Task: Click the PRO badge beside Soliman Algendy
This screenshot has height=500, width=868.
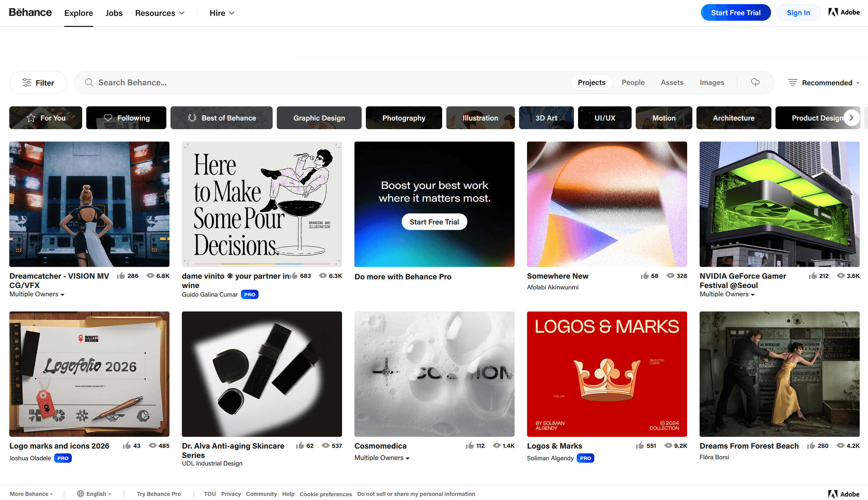Action: pyautogui.click(x=585, y=458)
